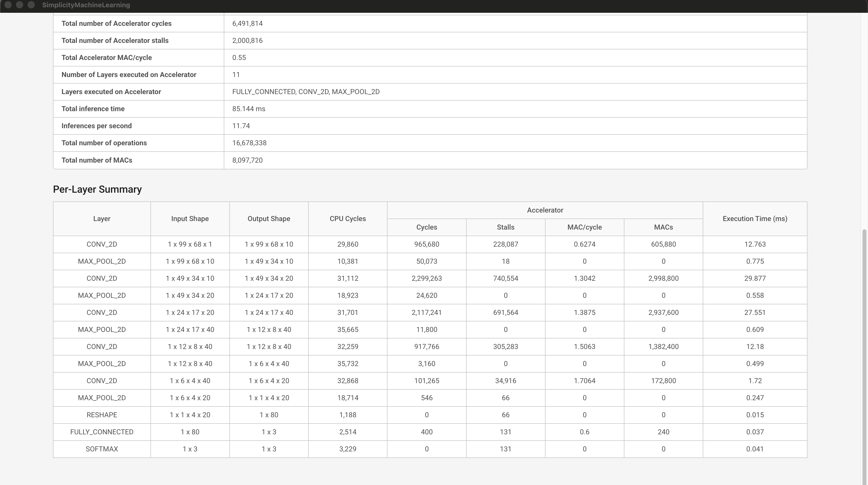Click the FULLY_CONNECTED layer name
This screenshot has width=868, height=485.
[x=102, y=432]
